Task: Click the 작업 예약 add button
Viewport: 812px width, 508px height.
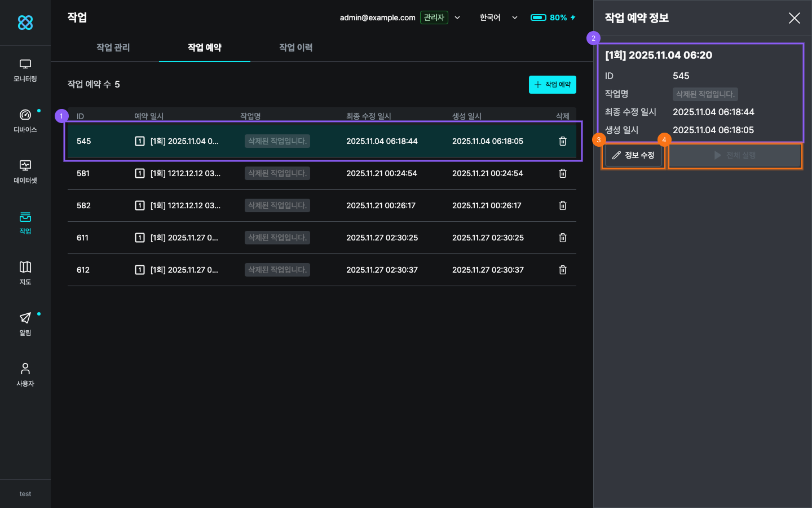Action: pos(552,85)
